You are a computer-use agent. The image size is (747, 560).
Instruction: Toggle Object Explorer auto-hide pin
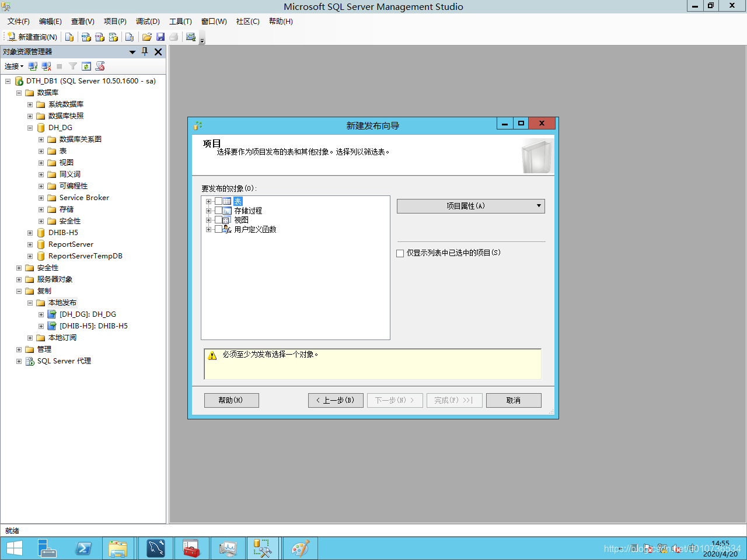(145, 51)
